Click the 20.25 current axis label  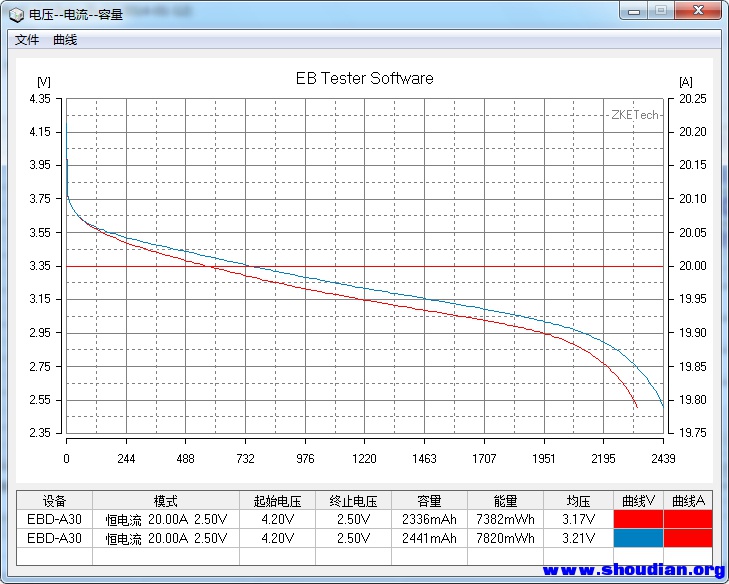pos(693,99)
